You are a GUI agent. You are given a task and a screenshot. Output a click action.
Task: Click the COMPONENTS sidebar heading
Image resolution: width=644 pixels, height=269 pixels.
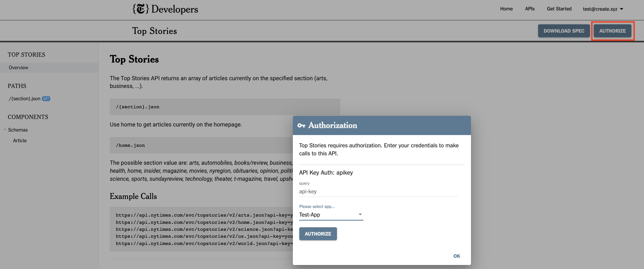[28, 117]
